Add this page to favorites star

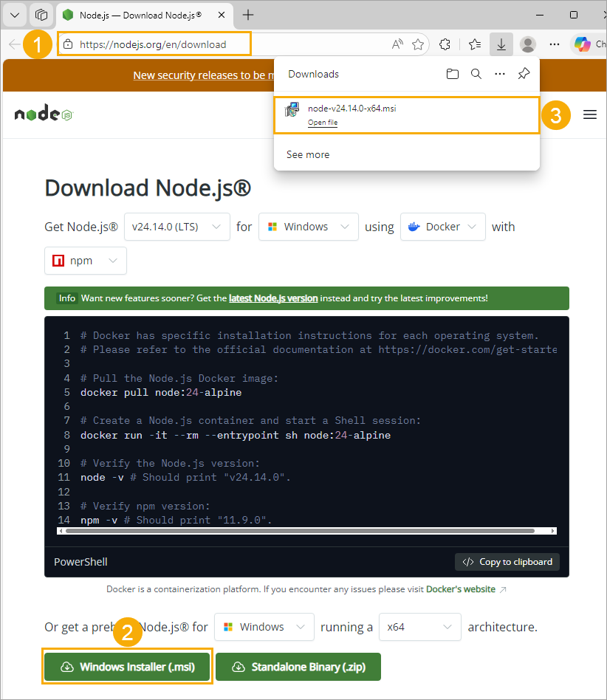point(418,44)
